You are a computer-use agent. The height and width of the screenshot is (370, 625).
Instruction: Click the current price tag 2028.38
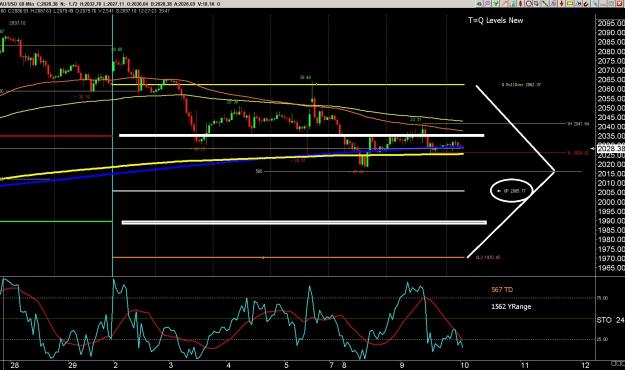point(611,148)
